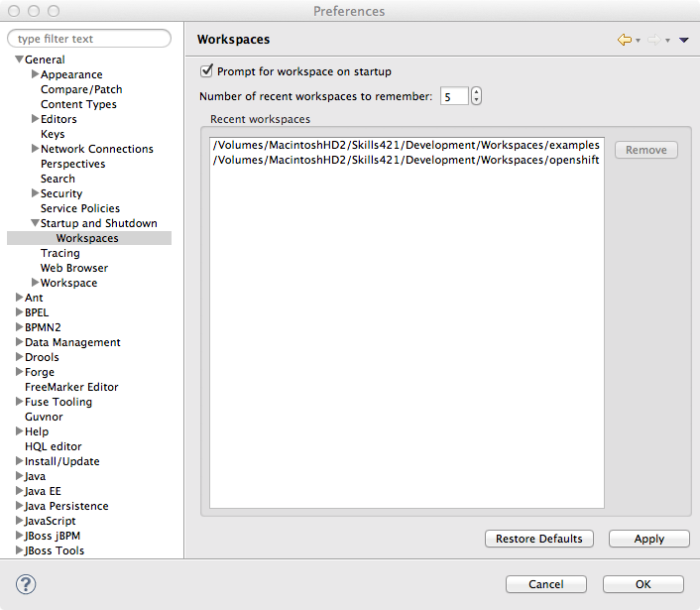Click the Apply button
Screen dimensions: 700x610
(x=648, y=539)
